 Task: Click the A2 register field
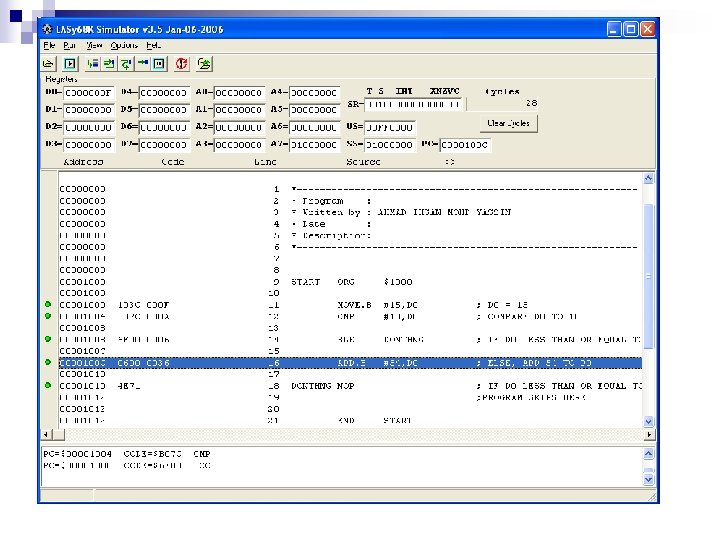coord(239,127)
